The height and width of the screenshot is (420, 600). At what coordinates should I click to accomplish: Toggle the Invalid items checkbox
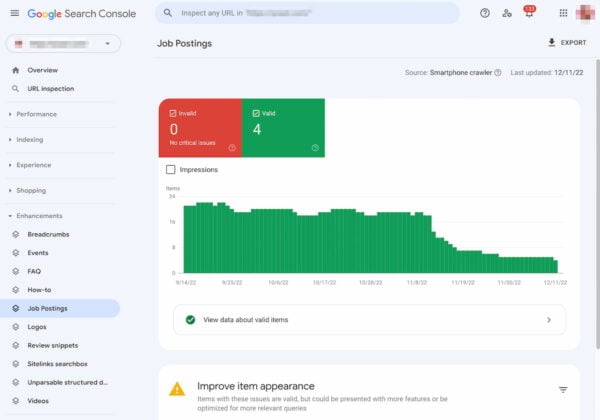[174, 113]
